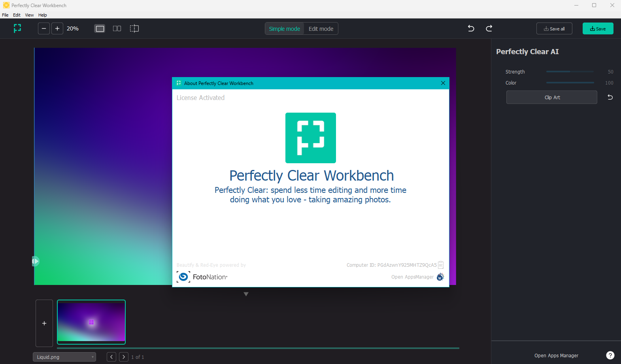
Task: Click the AppsManager icon in the dialog
Action: pyautogui.click(x=440, y=277)
